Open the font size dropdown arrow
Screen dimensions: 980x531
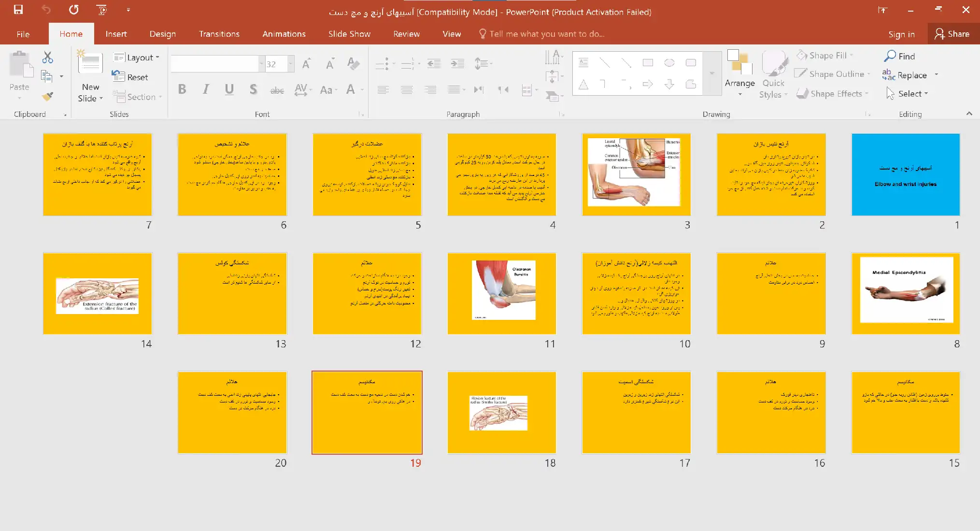click(290, 64)
